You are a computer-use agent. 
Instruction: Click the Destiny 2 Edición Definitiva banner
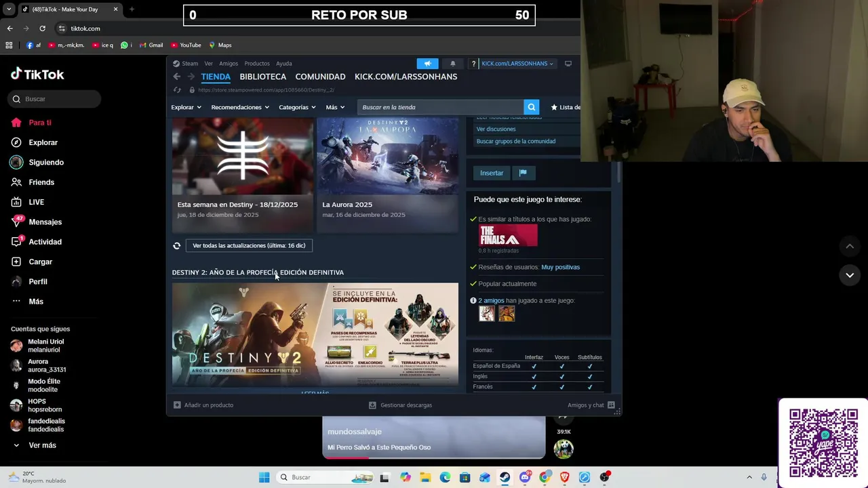pos(315,334)
